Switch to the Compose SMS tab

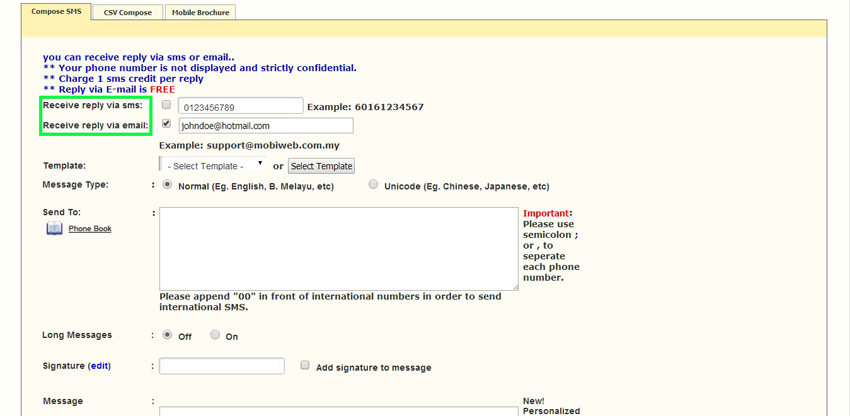(56, 12)
